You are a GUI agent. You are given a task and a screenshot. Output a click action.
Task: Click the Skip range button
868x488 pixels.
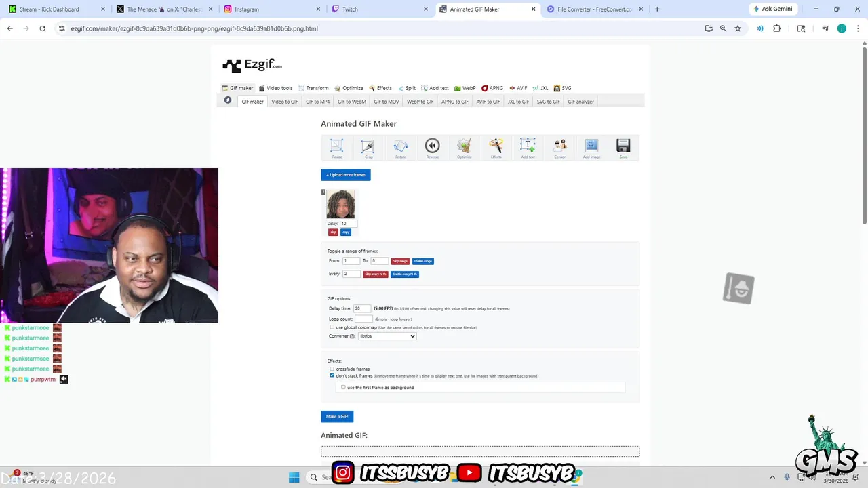[x=400, y=261]
